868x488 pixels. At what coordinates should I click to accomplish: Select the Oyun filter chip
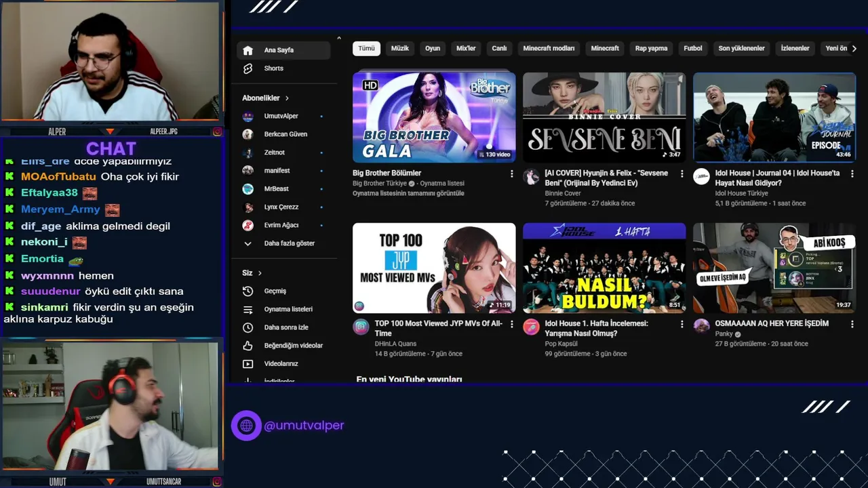click(x=433, y=49)
